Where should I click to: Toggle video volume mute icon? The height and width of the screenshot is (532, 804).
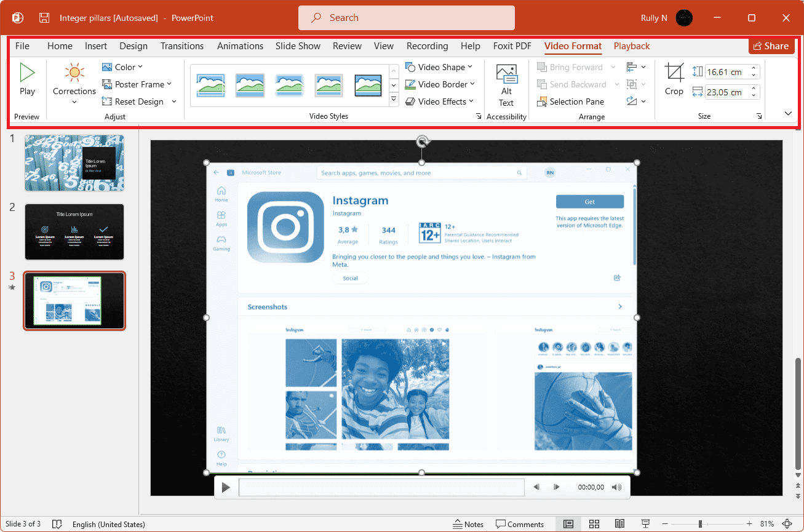(x=617, y=487)
